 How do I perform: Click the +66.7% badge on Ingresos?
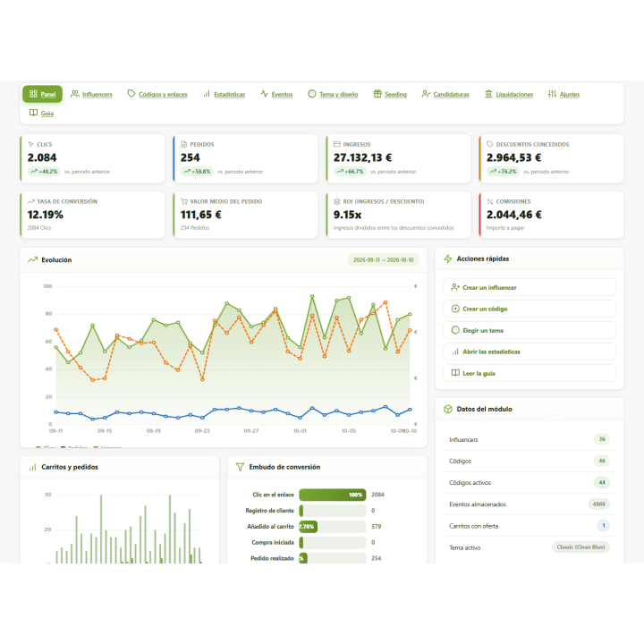pyautogui.click(x=351, y=171)
